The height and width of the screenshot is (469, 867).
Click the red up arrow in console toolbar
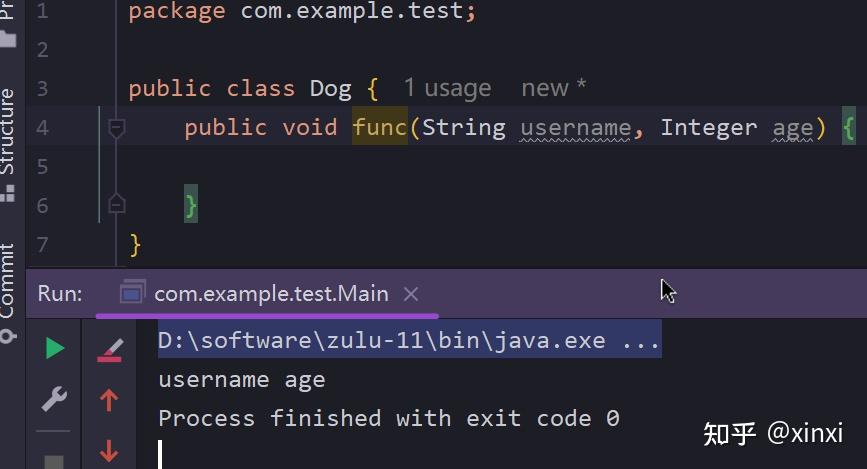(x=109, y=401)
